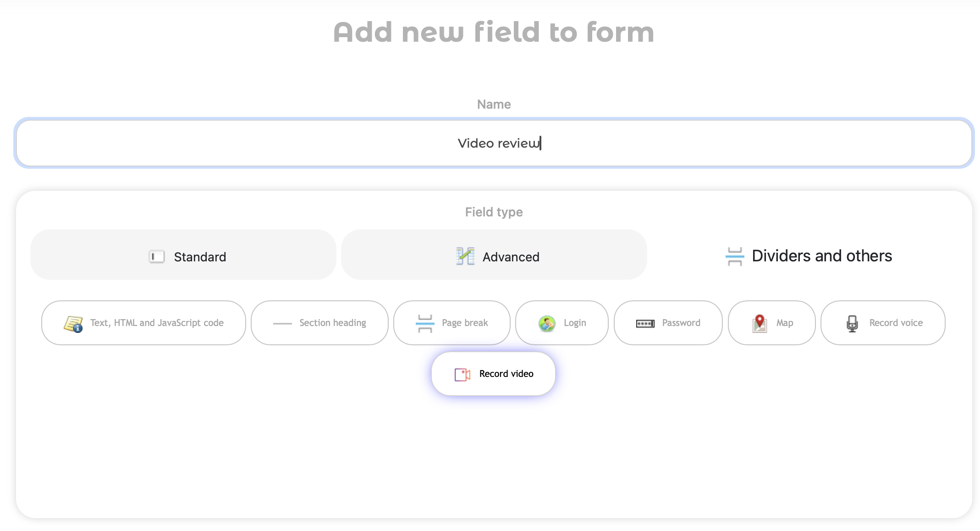
Task: Click the Page break divider icon
Action: coord(425,323)
